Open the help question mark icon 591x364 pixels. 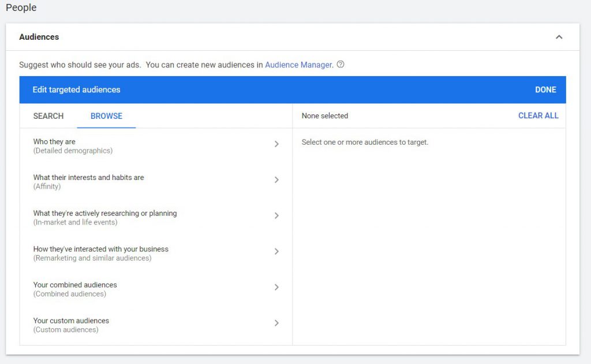click(x=341, y=65)
